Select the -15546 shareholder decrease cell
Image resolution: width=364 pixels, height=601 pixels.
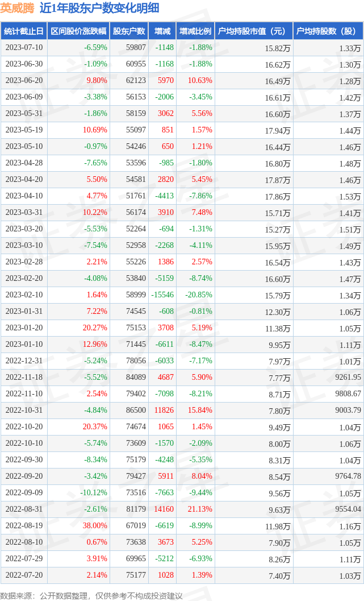point(162,296)
